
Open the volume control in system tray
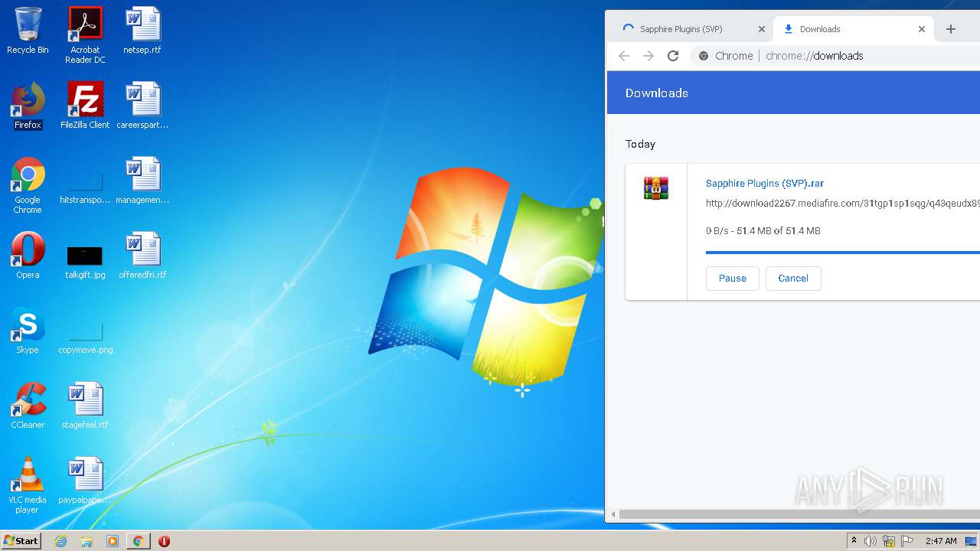[x=871, y=541]
